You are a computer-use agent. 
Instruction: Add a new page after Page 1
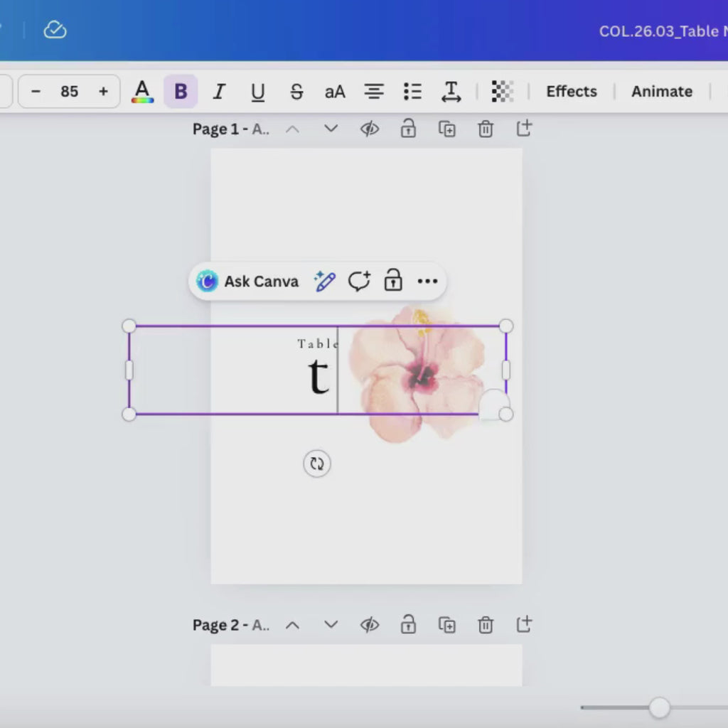(524, 128)
